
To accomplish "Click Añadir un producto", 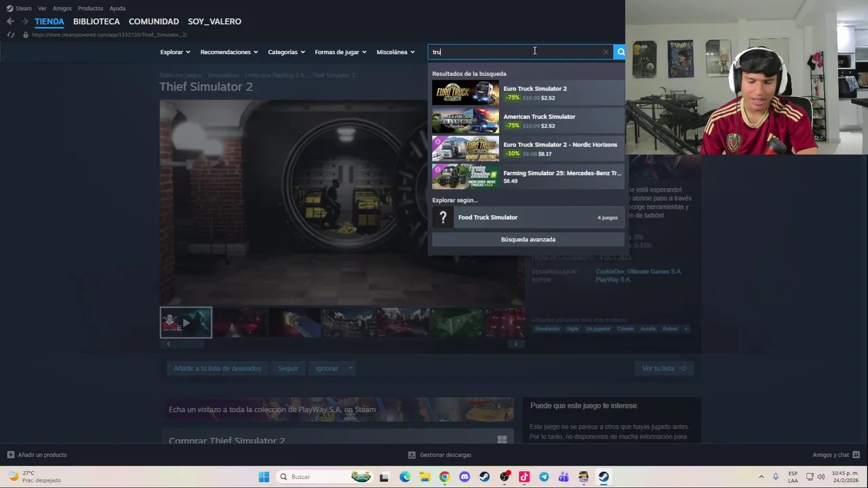I will point(37,455).
